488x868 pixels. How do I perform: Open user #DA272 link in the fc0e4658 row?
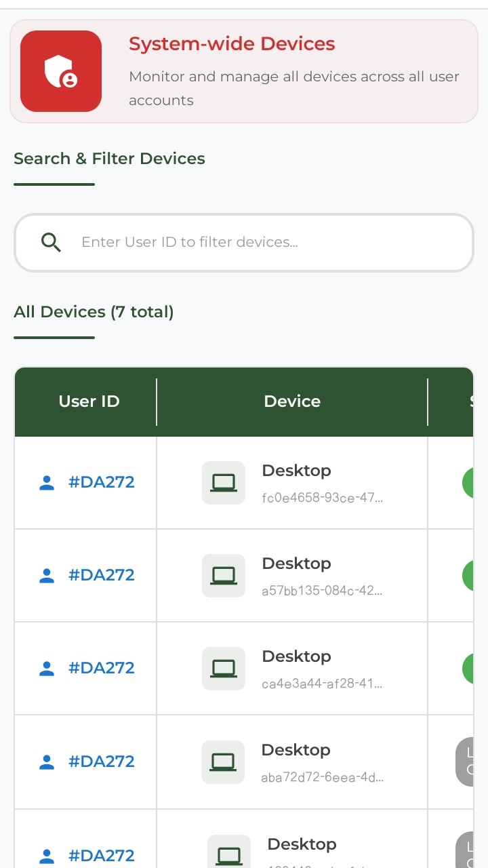(x=101, y=482)
